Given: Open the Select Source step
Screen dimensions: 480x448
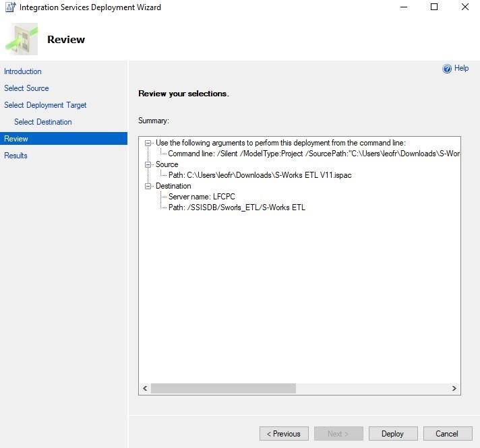Looking at the screenshot, I should click(26, 88).
